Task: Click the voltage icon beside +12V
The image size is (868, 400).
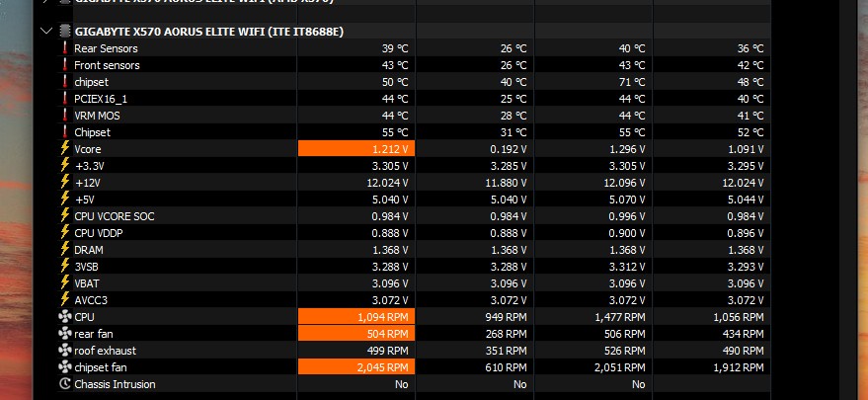Action: (x=65, y=183)
